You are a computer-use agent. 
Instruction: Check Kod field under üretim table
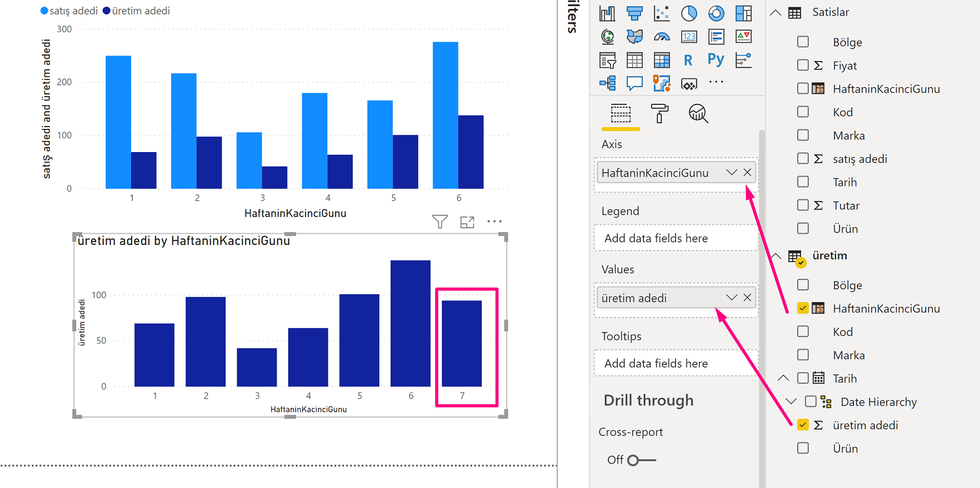(x=803, y=331)
